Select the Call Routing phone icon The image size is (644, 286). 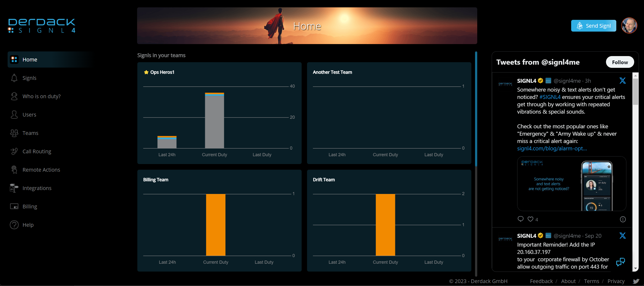14,151
